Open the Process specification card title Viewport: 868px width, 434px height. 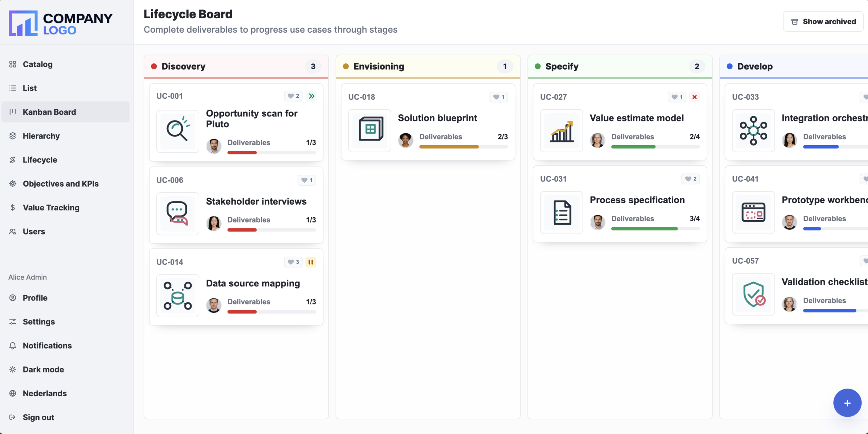(x=637, y=200)
